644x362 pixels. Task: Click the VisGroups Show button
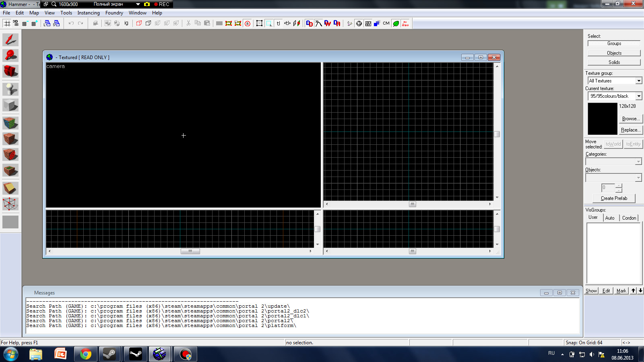pyautogui.click(x=591, y=291)
